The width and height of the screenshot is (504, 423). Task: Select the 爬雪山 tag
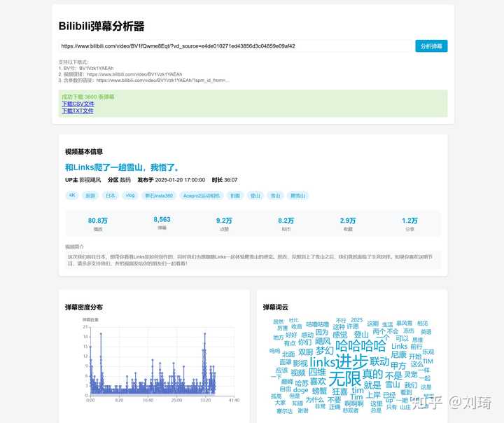pyautogui.click(x=298, y=195)
